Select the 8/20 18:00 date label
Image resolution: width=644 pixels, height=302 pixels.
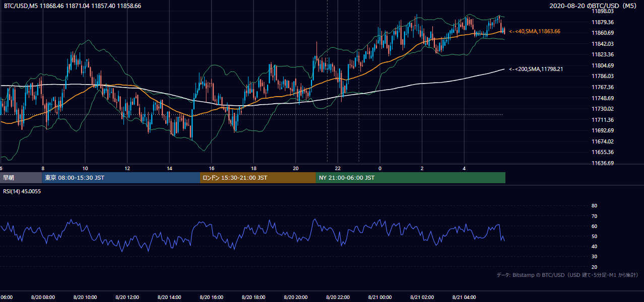coord(253,297)
